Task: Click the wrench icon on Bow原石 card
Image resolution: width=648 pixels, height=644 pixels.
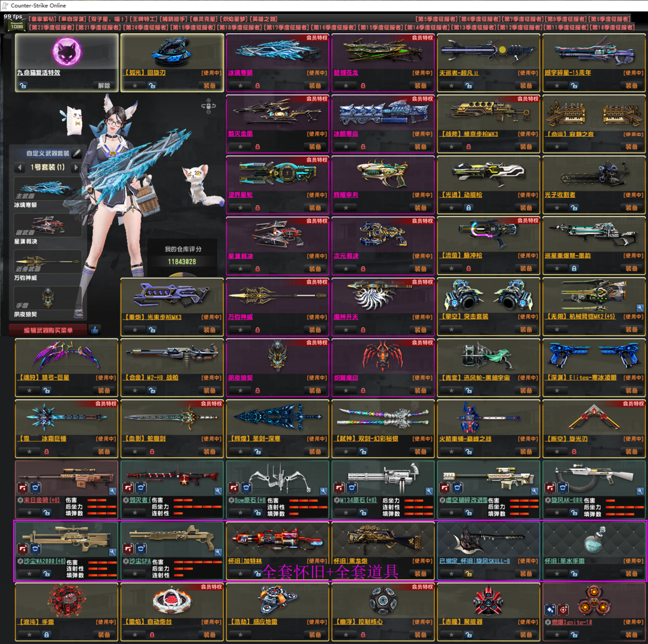Action: tap(323, 491)
